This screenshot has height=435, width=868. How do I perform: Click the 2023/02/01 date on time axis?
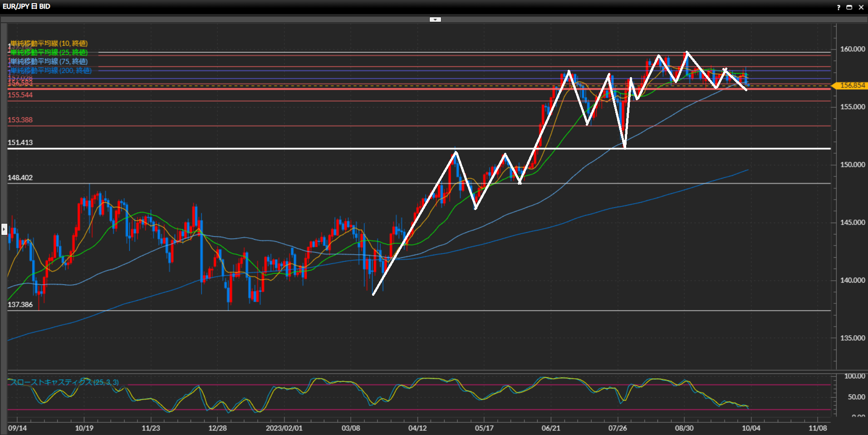click(284, 428)
